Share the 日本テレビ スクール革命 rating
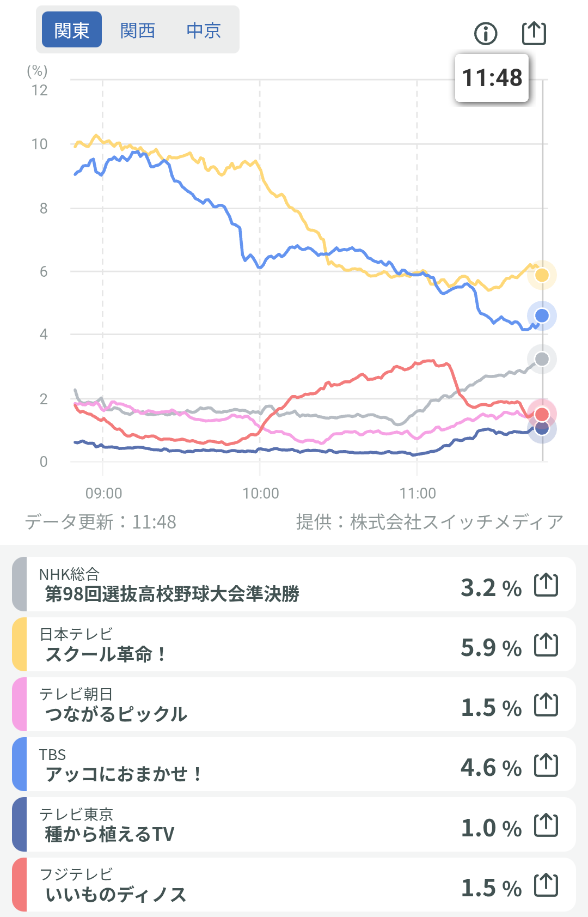 (546, 645)
